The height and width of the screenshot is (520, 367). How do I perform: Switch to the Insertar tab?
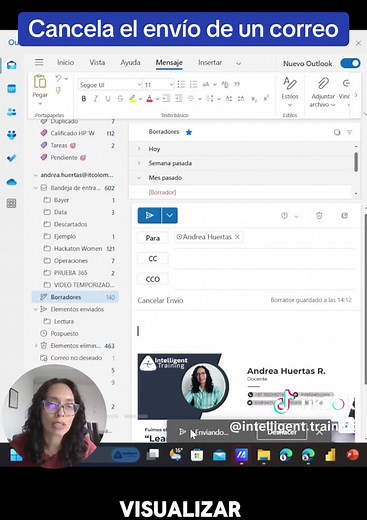tap(210, 62)
